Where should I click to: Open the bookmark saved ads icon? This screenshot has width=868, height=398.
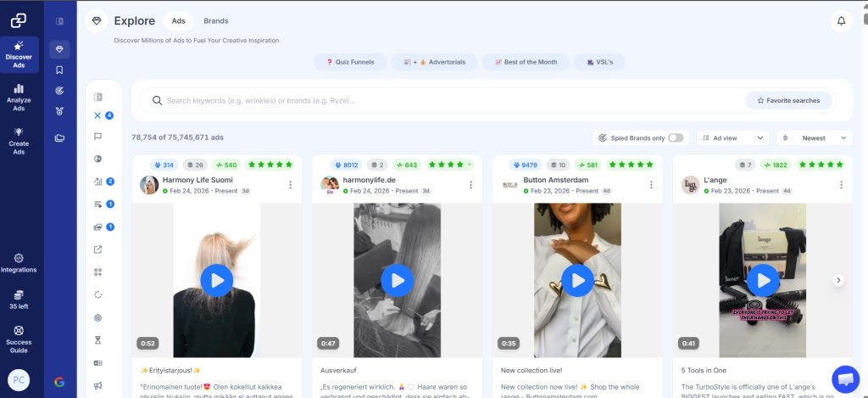click(60, 70)
